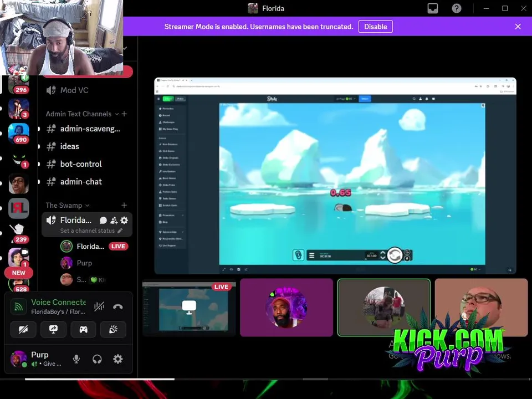532x399 pixels.
Task: Open chat for the Florida voice channel
Action: (103, 221)
